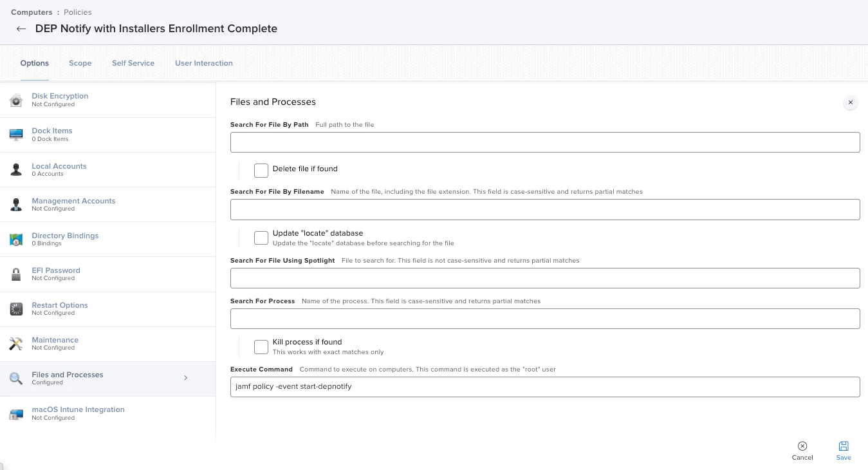
Task: Expand the Files and Processes chevron
Action: (x=185, y=378)
